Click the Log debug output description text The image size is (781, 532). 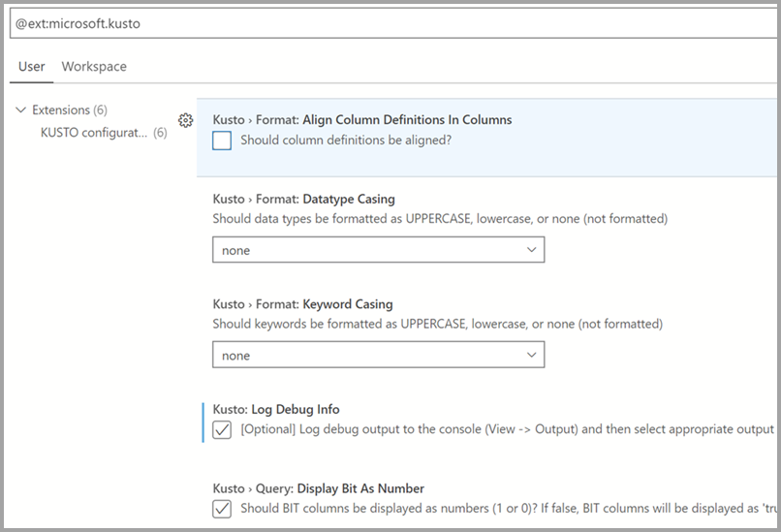coord(507,429)
